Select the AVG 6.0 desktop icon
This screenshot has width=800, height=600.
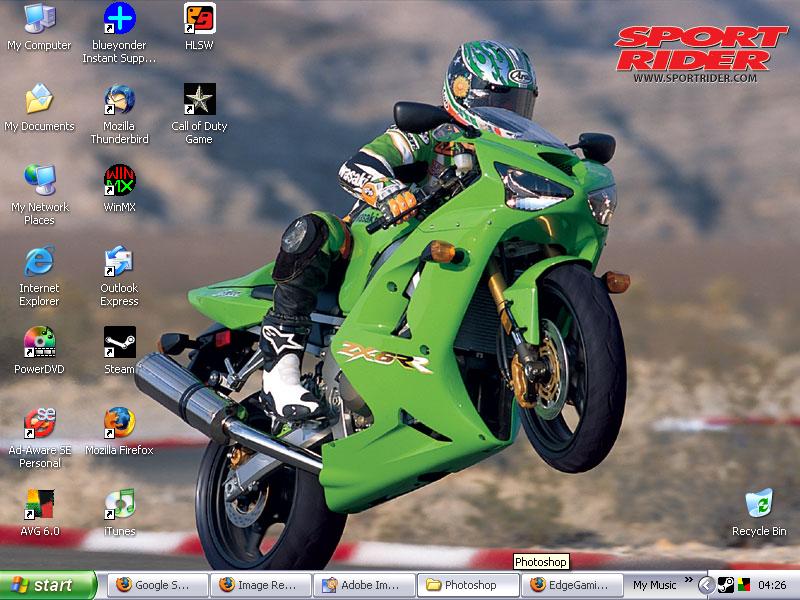39,505
